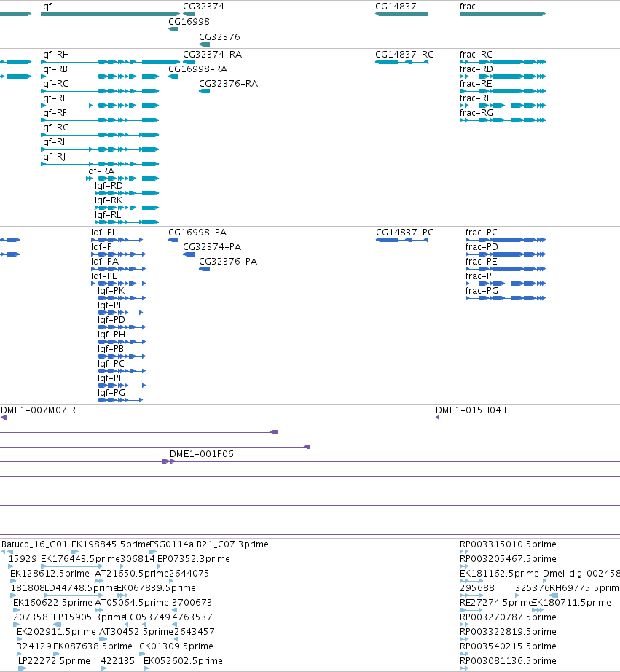The image size is (620, 672).
Task: Select the lqf-RC transcript
Action: point(100,91)
